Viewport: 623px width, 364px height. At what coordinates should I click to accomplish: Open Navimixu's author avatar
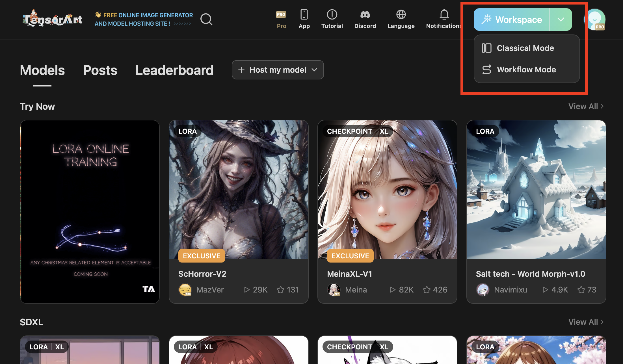[483, 290]
